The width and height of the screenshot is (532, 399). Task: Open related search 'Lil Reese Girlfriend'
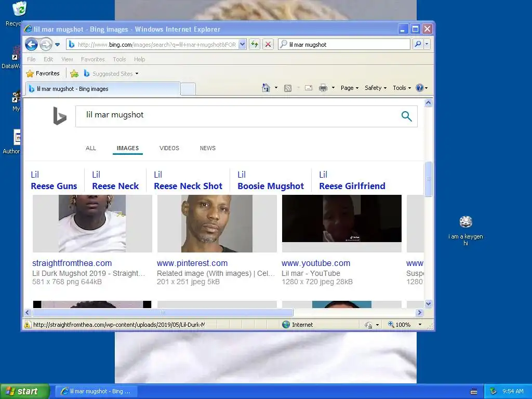coord(352,180)
